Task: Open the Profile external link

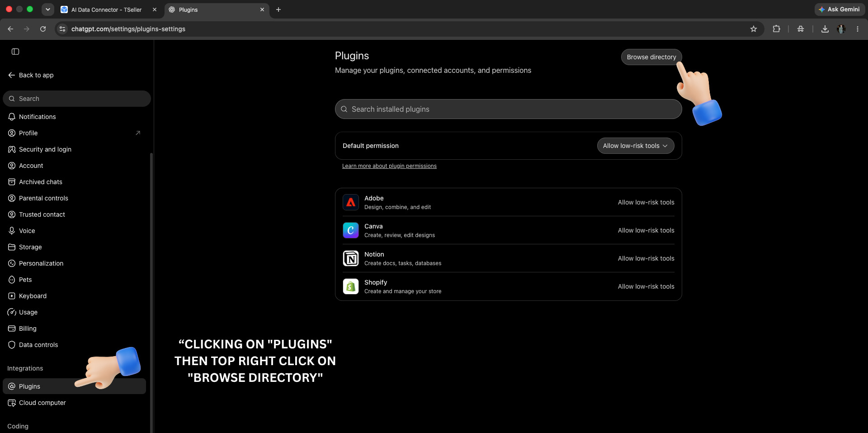Action: pyautogui.click(x=138, y=133)
